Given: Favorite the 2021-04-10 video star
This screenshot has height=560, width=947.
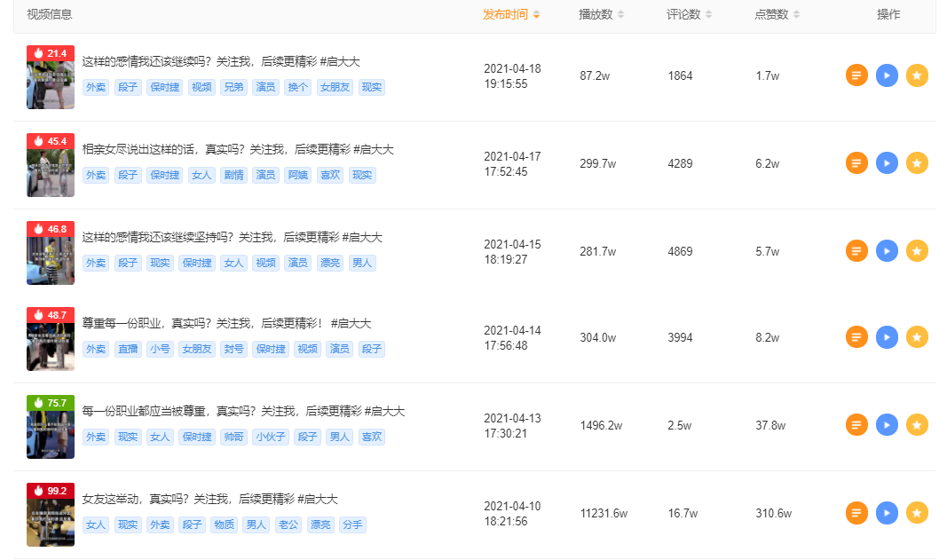Looking at the screenshot, I should point(917,513).
